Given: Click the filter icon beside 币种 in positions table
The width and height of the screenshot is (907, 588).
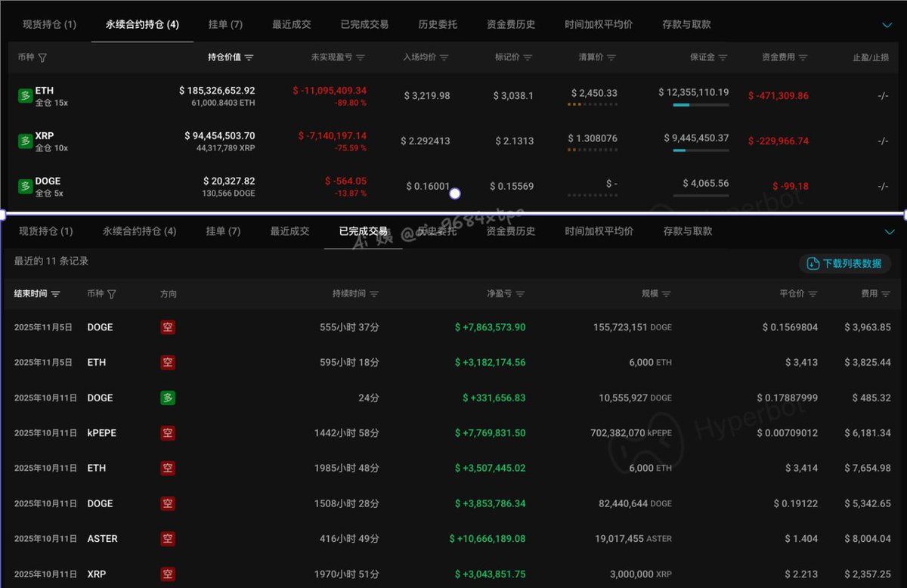Looking at the screenshot, I should (42, 57).
